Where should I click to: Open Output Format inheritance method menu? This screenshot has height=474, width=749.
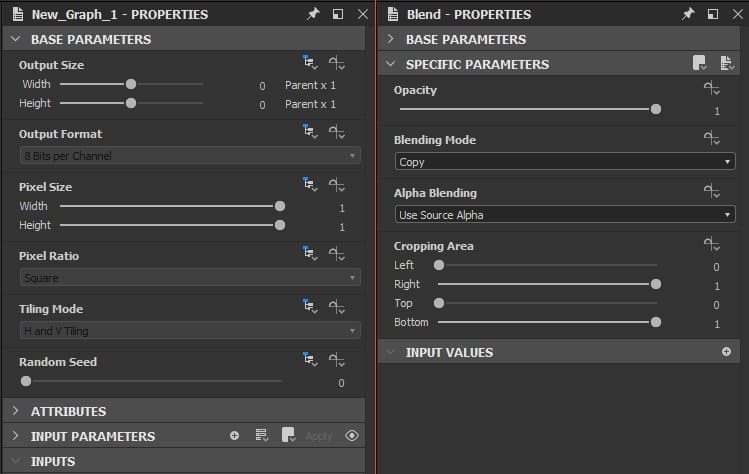310,131
